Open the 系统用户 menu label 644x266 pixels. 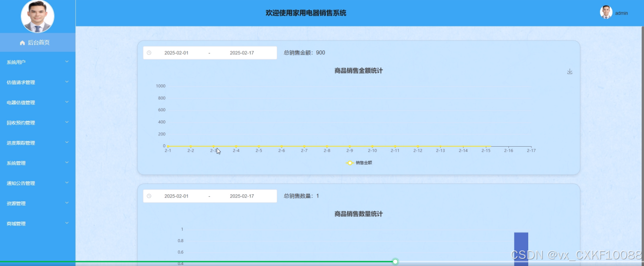click(16, 62)
